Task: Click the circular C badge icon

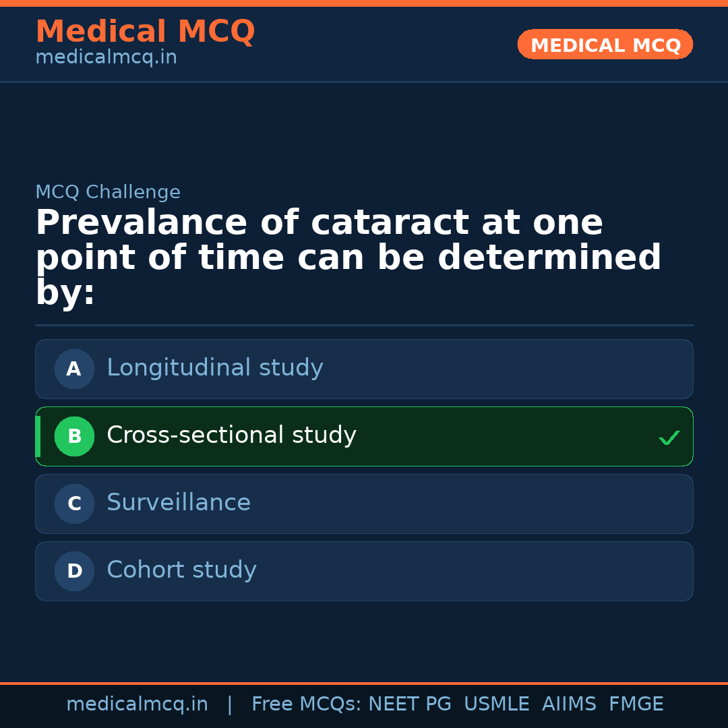Action: pyautogui.click(x=74, y=504)
